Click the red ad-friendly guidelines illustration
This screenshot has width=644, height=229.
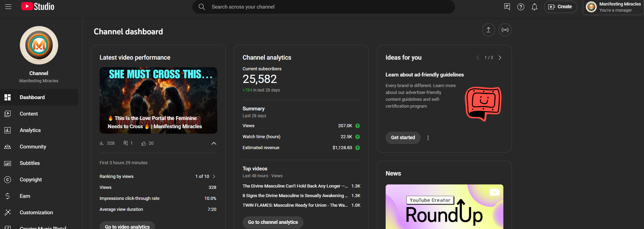483,104
